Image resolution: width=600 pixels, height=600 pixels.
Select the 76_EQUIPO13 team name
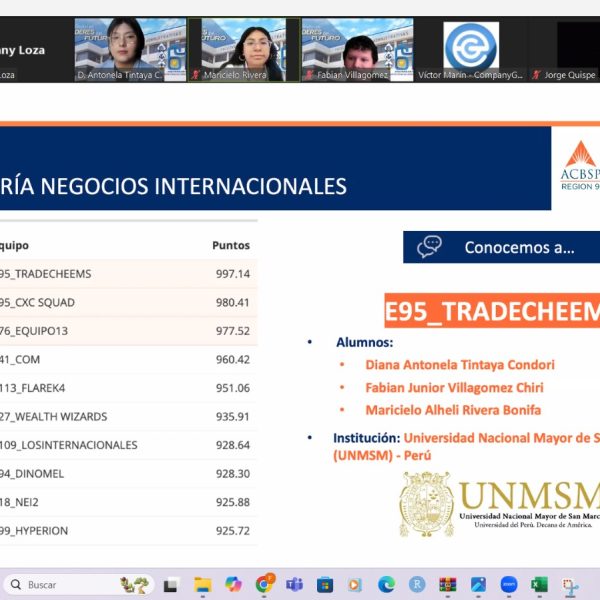click(x=34, y=331)
